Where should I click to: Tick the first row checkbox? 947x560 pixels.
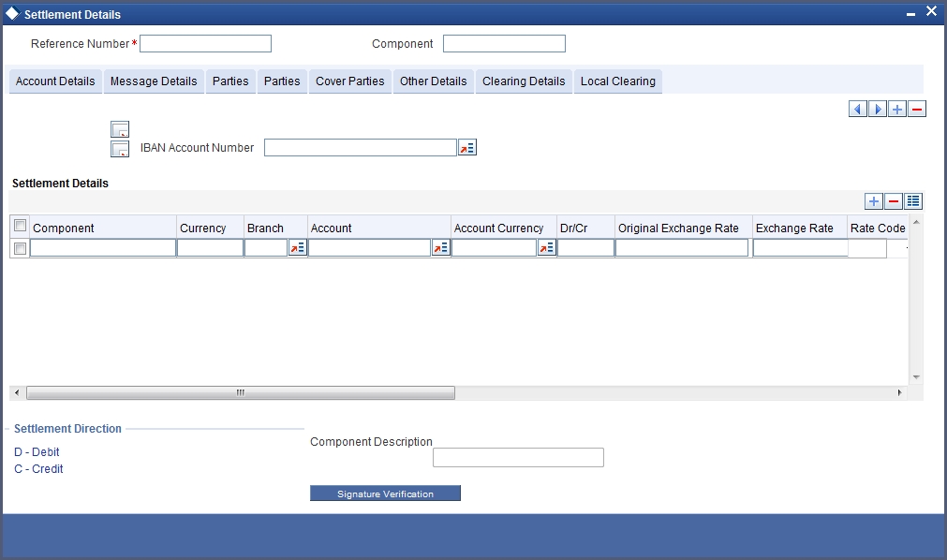tap(20, 248)
